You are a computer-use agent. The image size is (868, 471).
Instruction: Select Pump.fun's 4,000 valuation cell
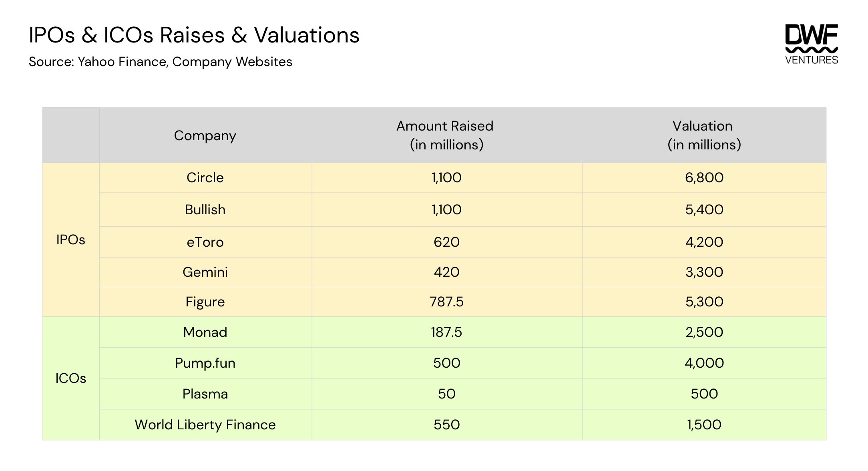click(x=704, y=363)
